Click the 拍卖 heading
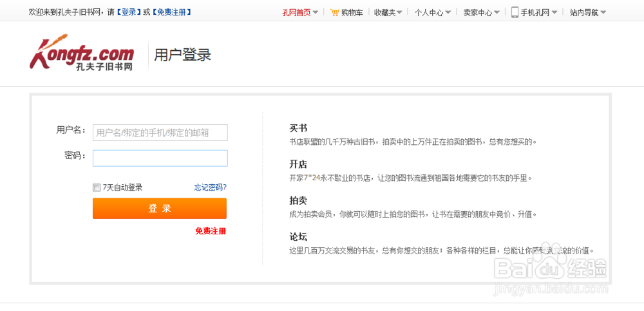This screenshot has height=311, width=644. (298, 201)
